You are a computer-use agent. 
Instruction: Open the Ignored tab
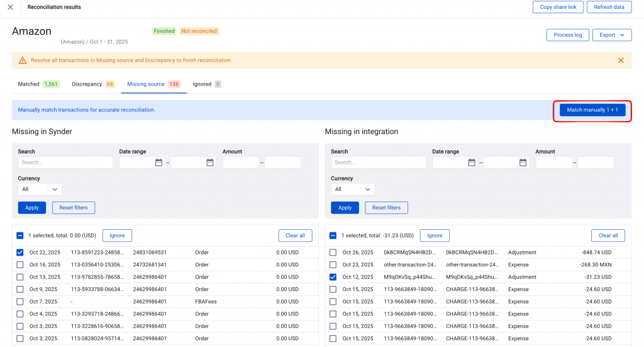coord(206,84)
